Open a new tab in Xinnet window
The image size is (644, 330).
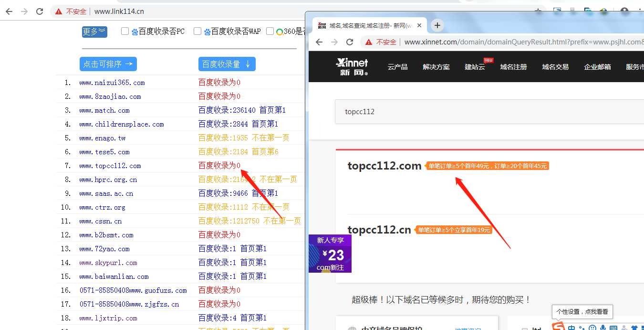pos(437,25)
